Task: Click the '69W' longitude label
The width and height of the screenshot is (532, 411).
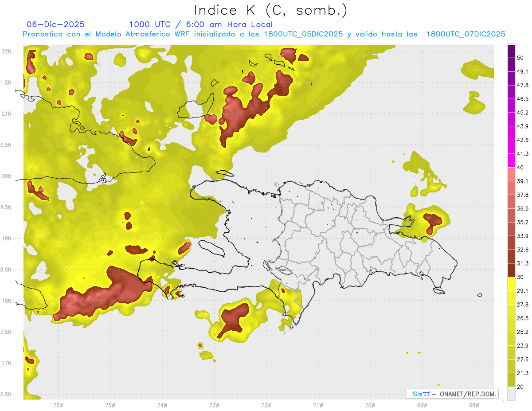Action: (x=422, y=405)
